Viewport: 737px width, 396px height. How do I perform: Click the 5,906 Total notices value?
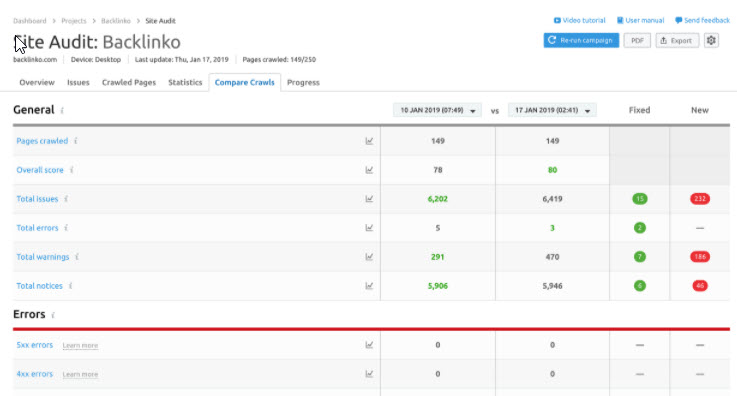[x=438, y=286]
